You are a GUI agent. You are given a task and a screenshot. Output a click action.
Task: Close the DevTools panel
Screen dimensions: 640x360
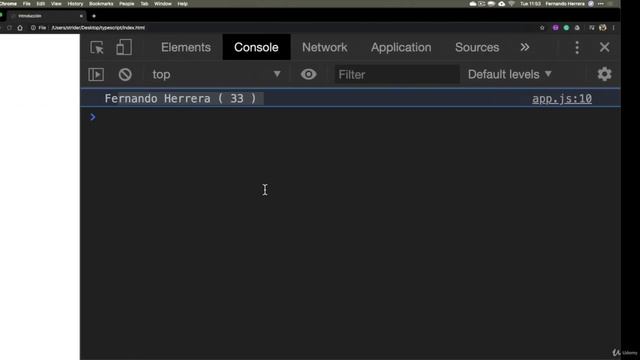(604, 47)
